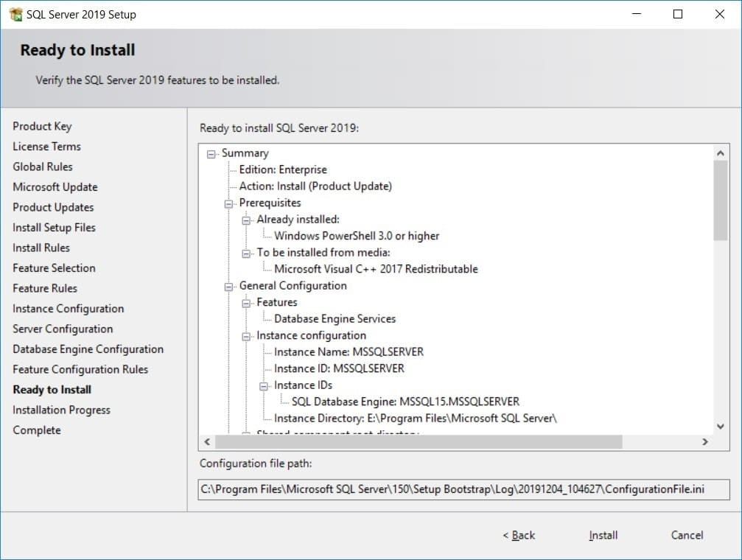Go to Database Engine Configuration step
The image size is (742, 560).
[88, 349]
